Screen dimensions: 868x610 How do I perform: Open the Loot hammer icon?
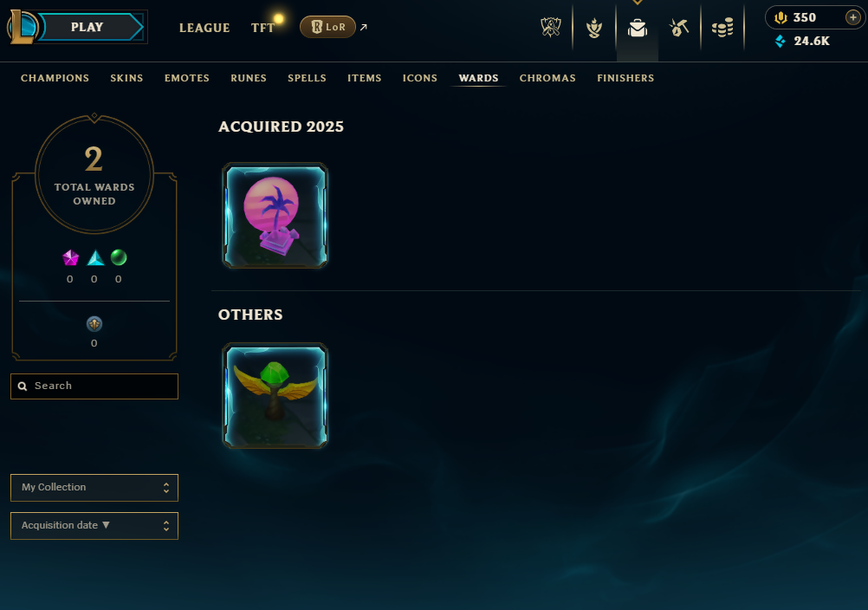(678, 27)
